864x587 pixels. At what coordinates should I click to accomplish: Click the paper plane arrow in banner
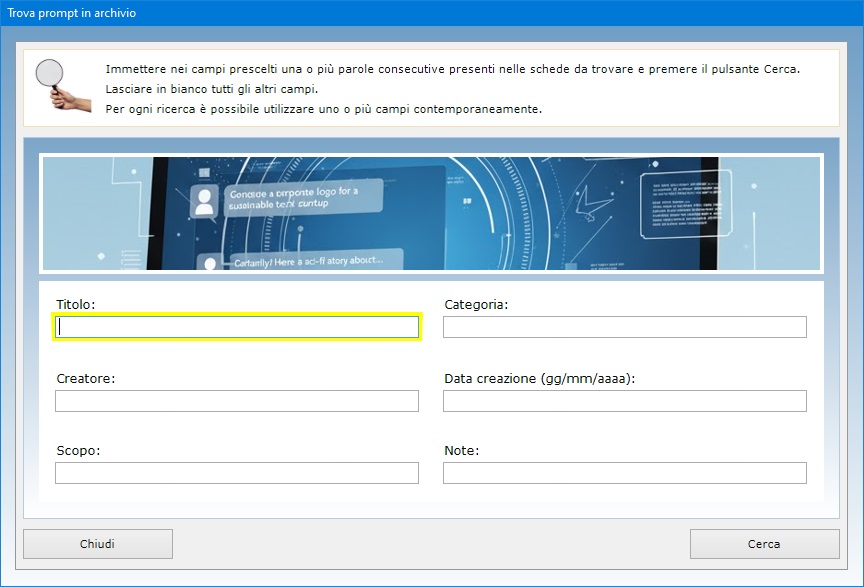pyautogui.click(x=597, y=203)
